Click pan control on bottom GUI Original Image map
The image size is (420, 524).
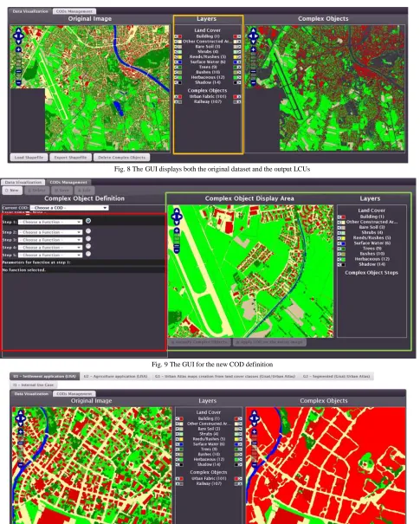click(x=21, y=417)
